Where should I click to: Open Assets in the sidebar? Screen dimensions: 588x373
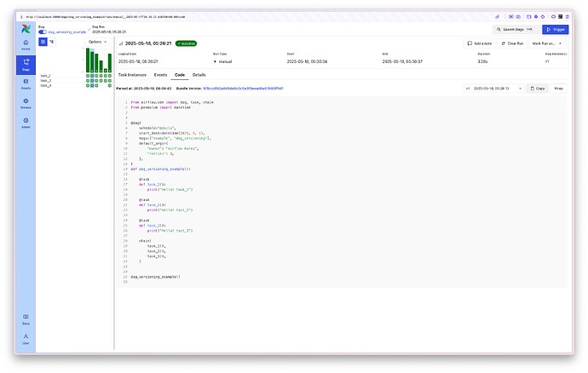tap(26, 83)
